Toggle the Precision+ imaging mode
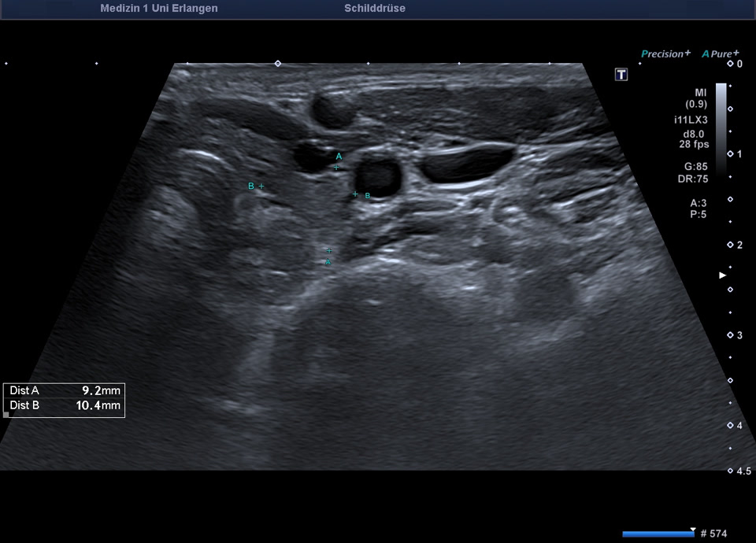 [x=665, y=54]
